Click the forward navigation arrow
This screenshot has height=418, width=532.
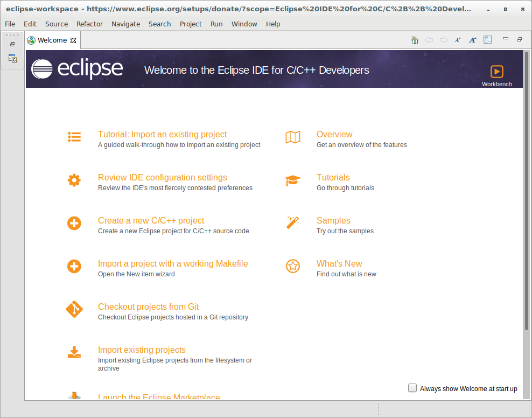click(443, 39)
